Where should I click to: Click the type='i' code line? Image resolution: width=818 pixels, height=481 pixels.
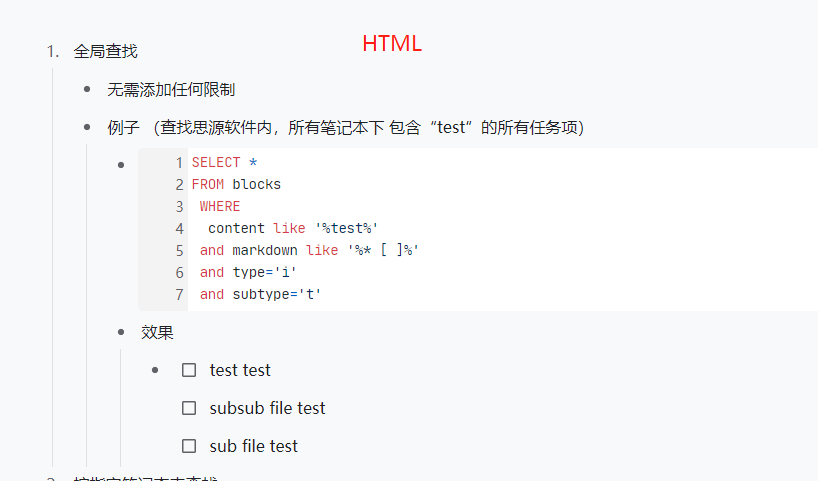pos(248,272)
